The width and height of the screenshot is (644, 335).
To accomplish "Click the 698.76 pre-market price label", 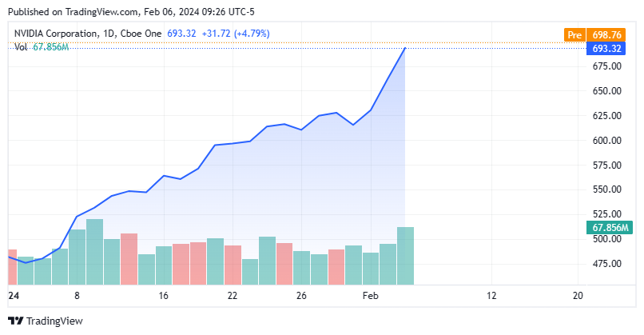I will click(x=605, y=34).
